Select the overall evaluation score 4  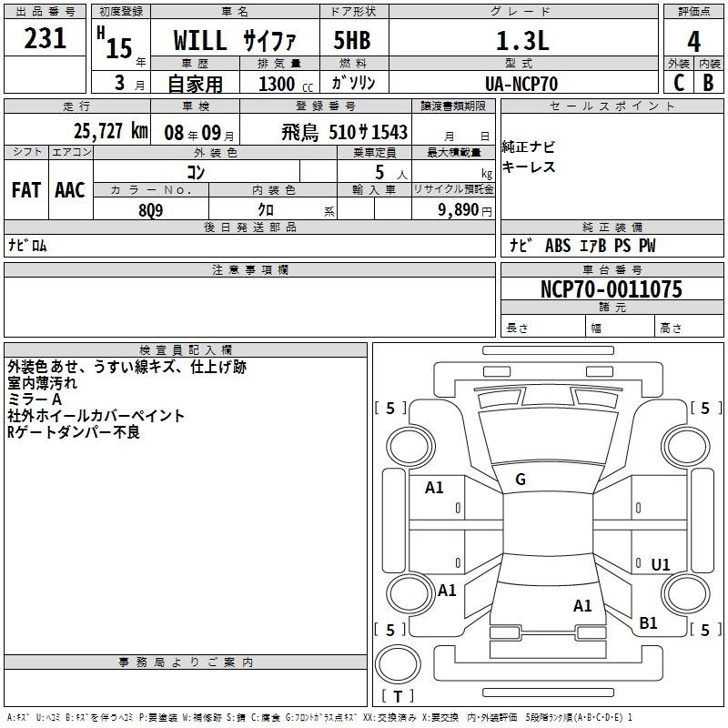[693, 41]
